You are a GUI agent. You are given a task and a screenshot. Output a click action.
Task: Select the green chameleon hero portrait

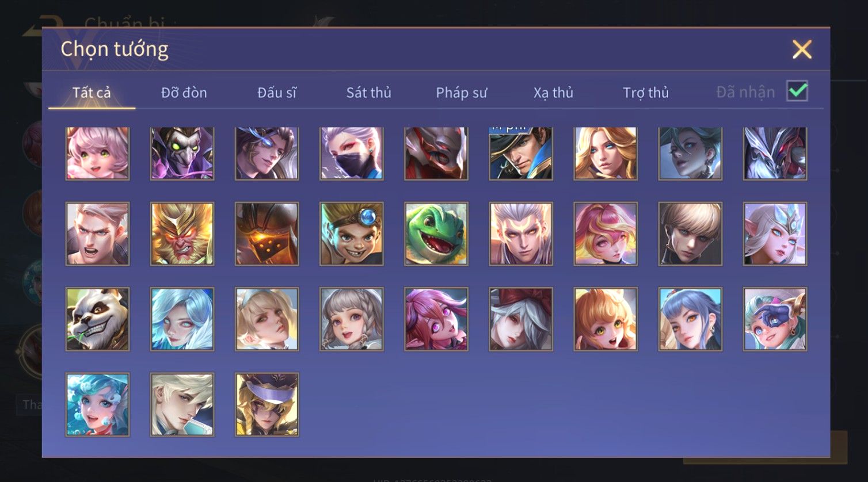436,234
